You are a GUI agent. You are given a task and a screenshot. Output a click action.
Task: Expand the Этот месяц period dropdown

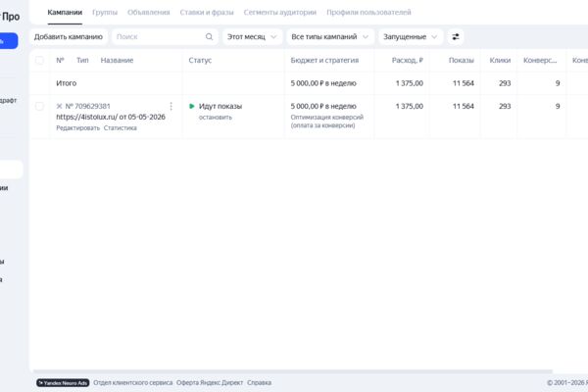coord(253,37)
